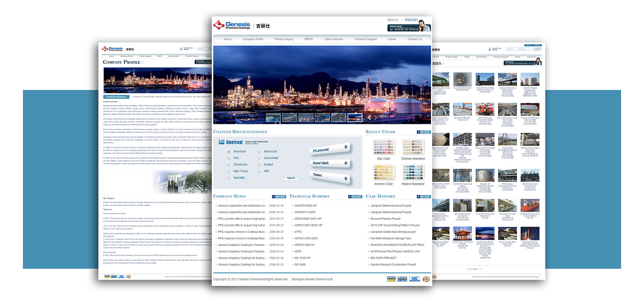The height and width of the screenshot is (301, 644).
Task: Advance slideshow with the right arrow
Action: click(x=376, y=117)
